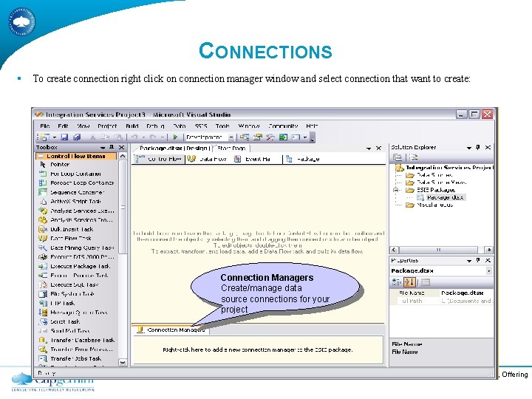The image size is (532, 399).
Task: Click Solution Explorer properties icon
Action: (x=398, y=157)
